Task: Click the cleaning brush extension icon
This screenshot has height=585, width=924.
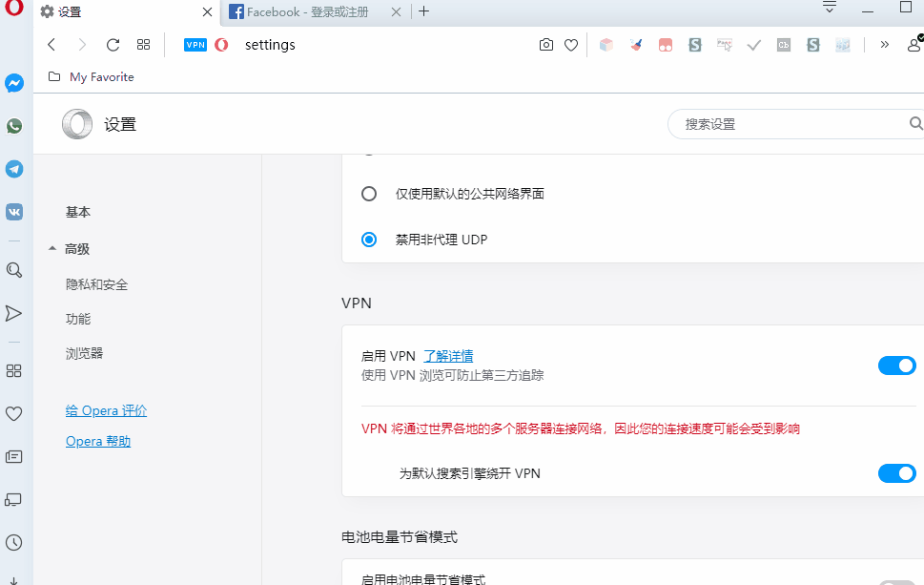Action: pos(636,45)
